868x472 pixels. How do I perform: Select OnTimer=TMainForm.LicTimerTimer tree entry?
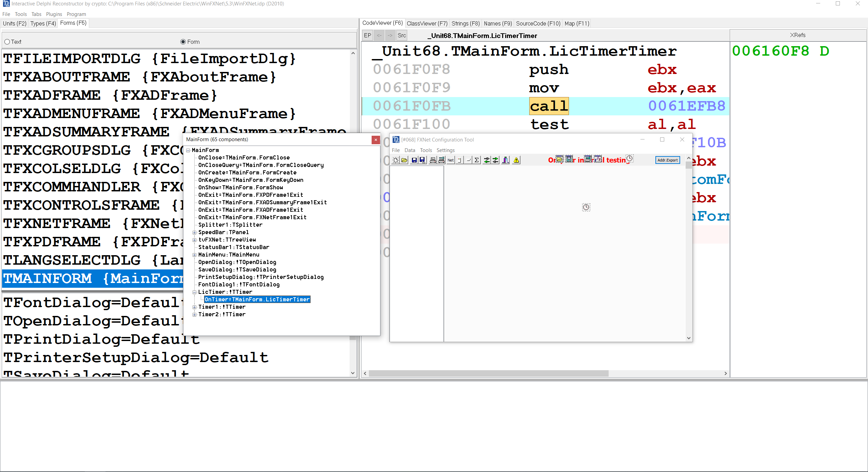(257, 299)
